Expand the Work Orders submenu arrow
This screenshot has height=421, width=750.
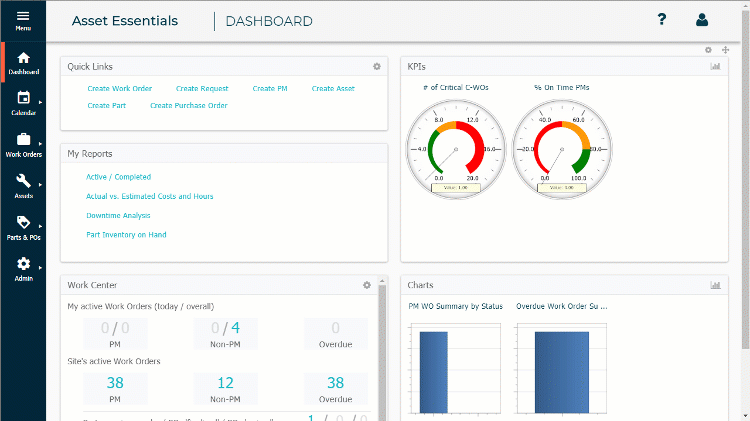click(40, 144)
